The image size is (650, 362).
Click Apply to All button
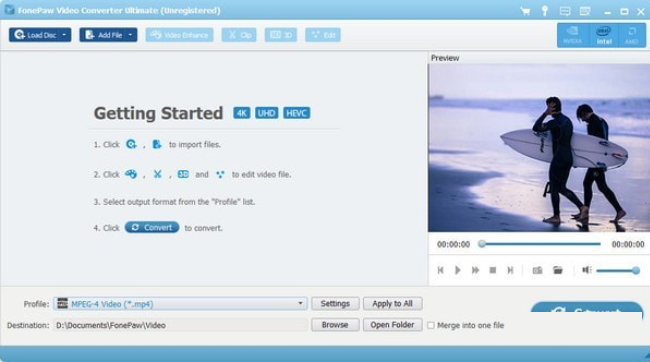pyautogui.click(x=393, y=304)
